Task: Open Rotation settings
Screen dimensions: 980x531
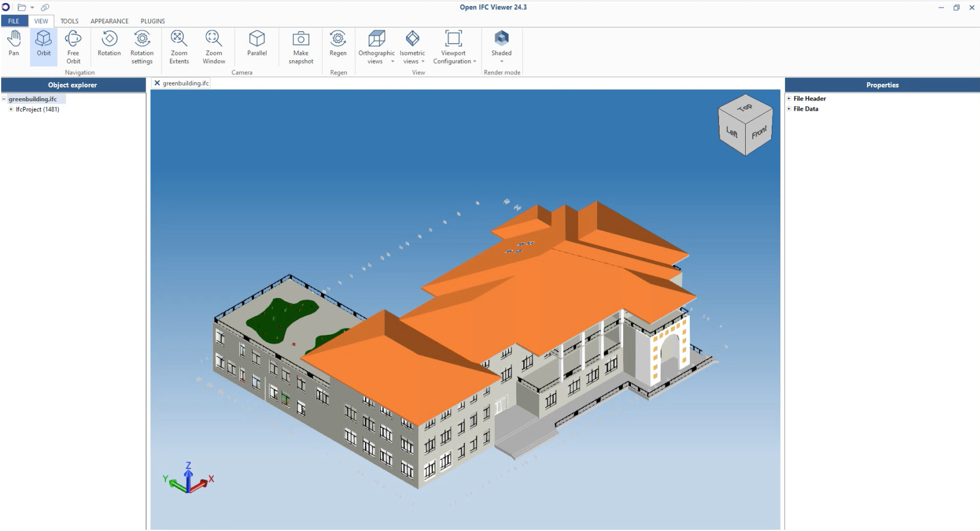Action: (x=142, y=46)
